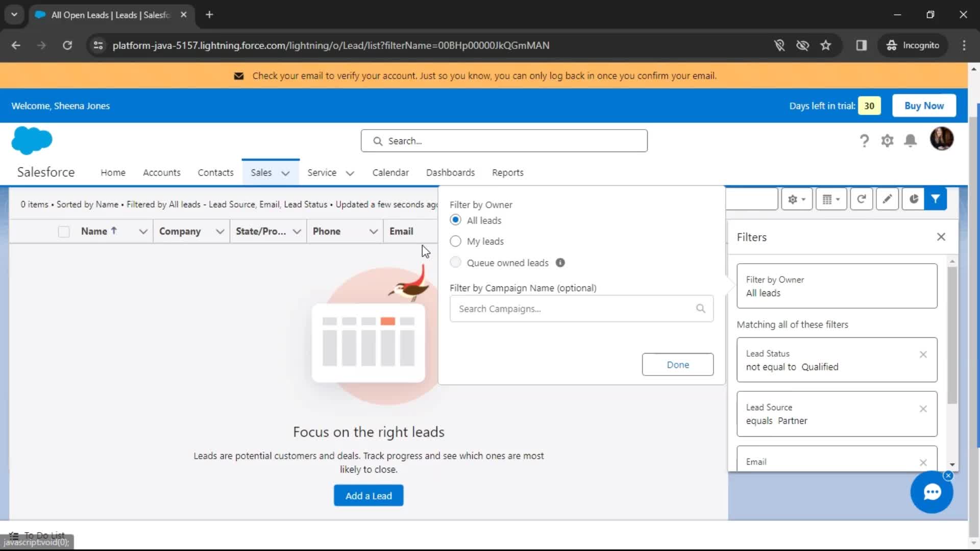The height and width of the screenshot is (551, 980).
Task: Click the Email column header
Action: tap(401, 231)
